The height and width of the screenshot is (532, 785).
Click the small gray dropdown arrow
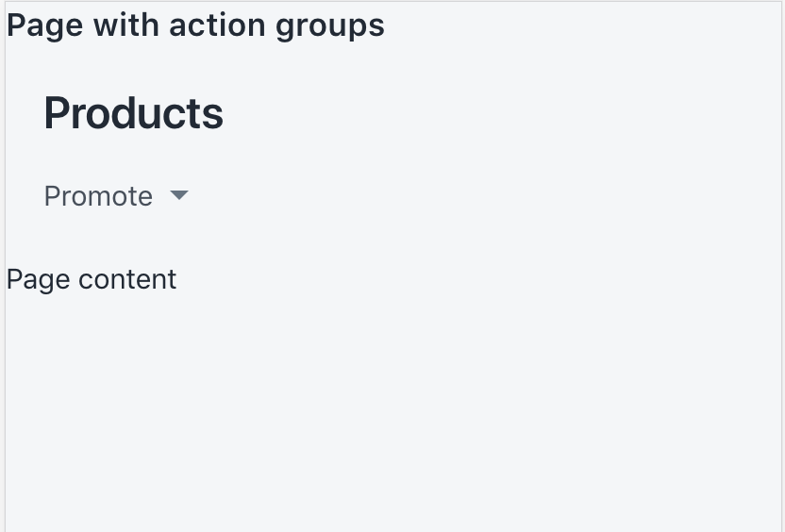(x=179, y=195)
